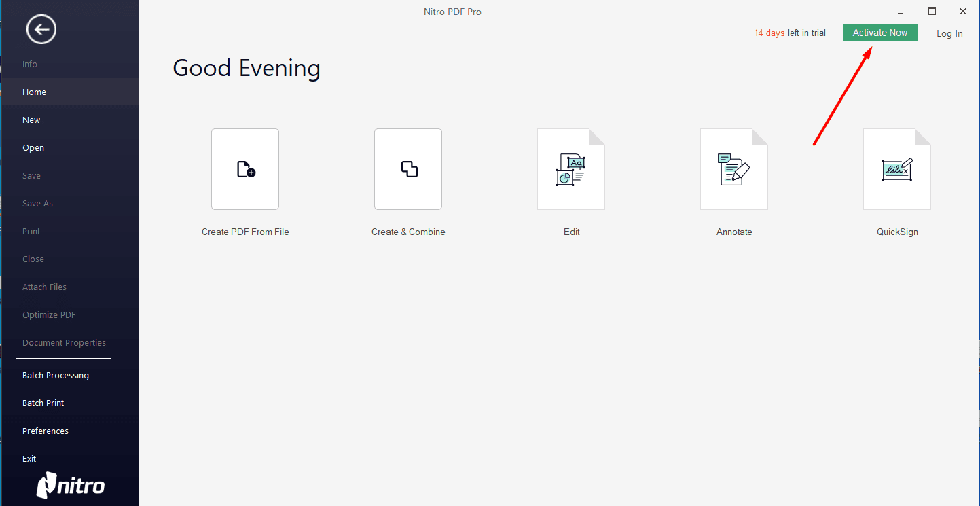980x506 pixels.
Task: Select Save in the sidebar
Action: point(31,176)
